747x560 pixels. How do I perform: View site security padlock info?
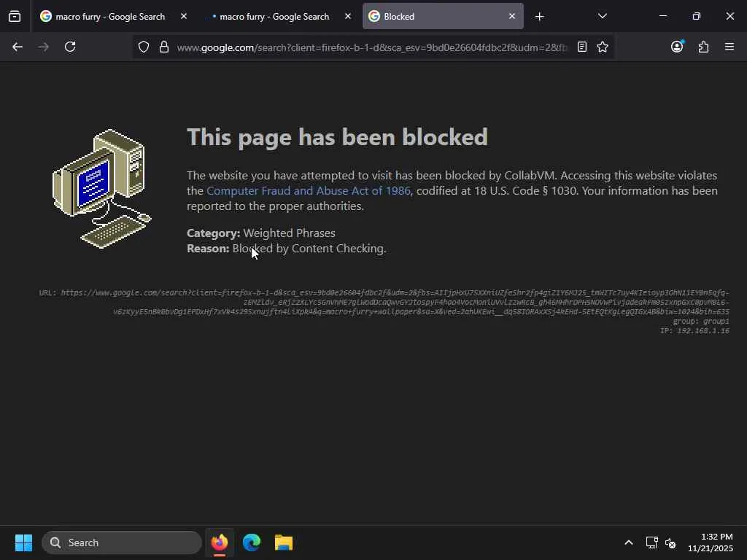point(164,47)
